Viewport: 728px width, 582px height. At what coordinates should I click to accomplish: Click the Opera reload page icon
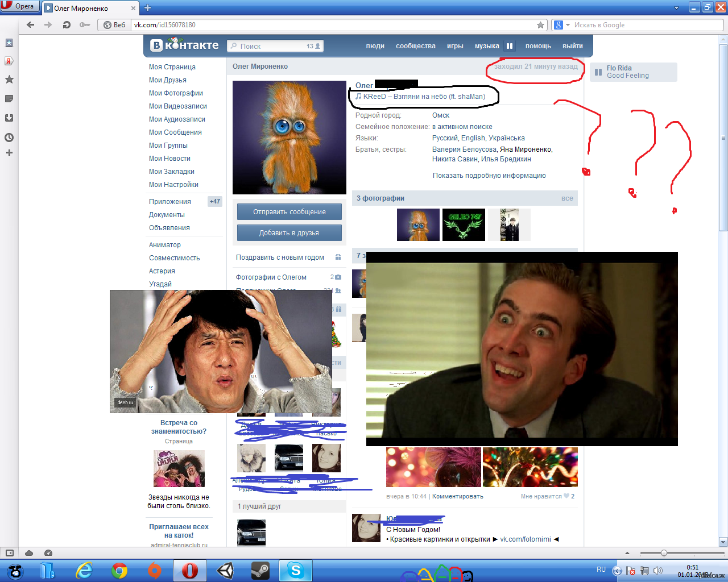pyautogui.click(x=67, y=25)
